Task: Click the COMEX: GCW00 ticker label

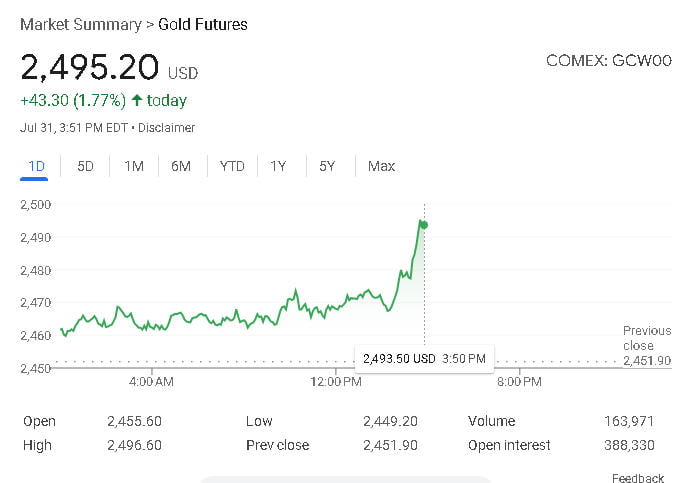Action: coord(608,61)
